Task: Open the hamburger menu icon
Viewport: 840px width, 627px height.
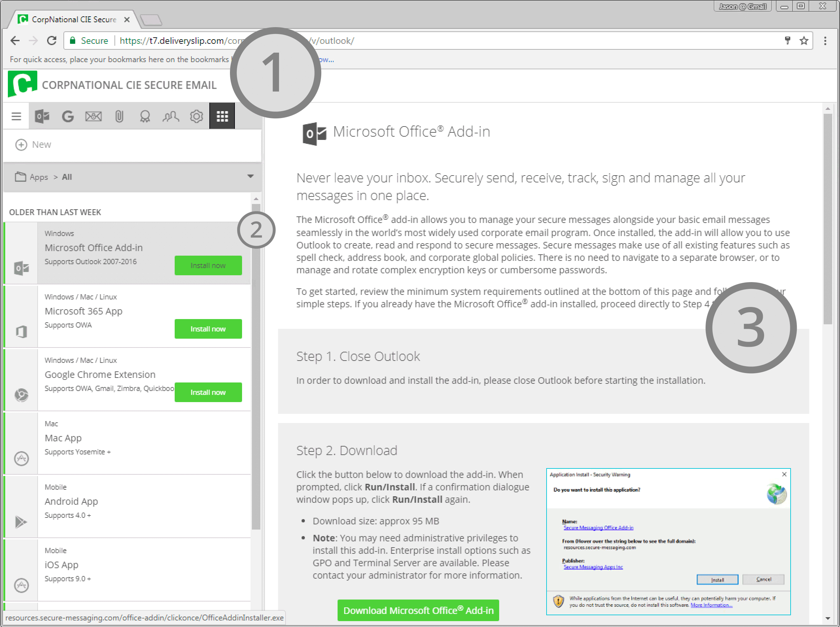Action: point(16,116)
